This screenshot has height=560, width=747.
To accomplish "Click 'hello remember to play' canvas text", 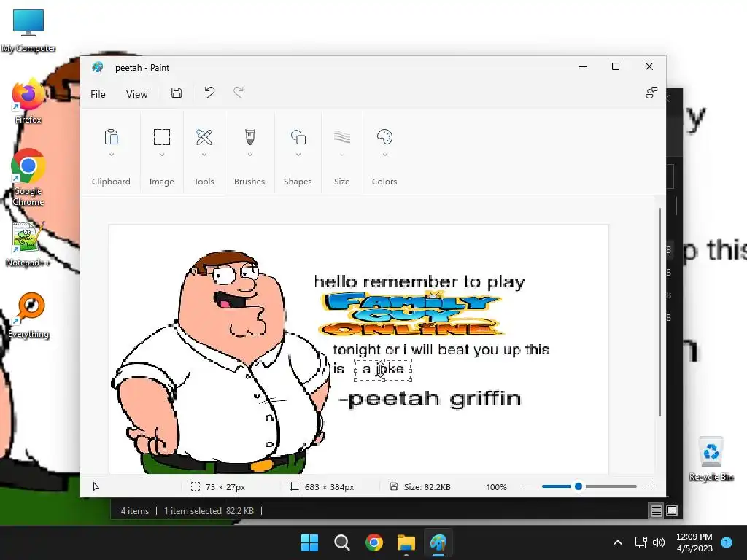I will pos(419,281).
